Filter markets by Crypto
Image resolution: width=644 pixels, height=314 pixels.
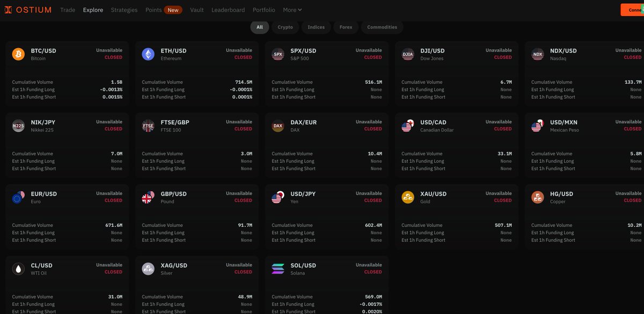click(x=286, y=27)
